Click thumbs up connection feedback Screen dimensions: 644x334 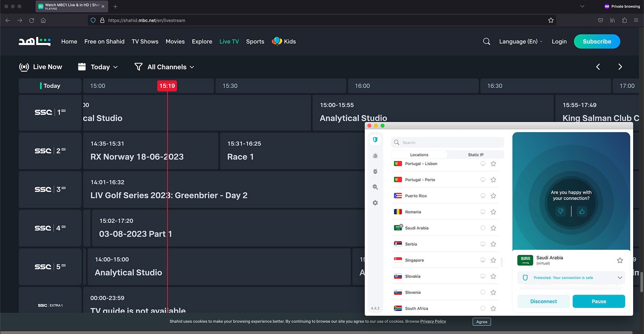(x=582, y=211)
